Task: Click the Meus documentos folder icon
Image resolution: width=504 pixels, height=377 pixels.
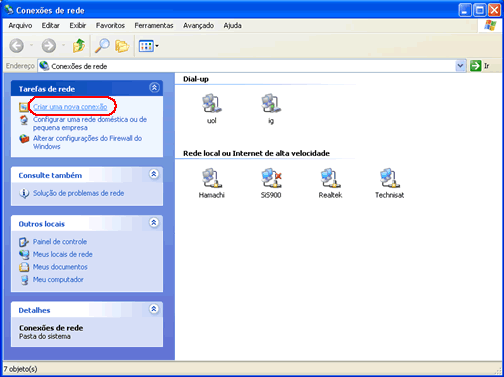Action: pyautogui.click(x=24, y=267)
